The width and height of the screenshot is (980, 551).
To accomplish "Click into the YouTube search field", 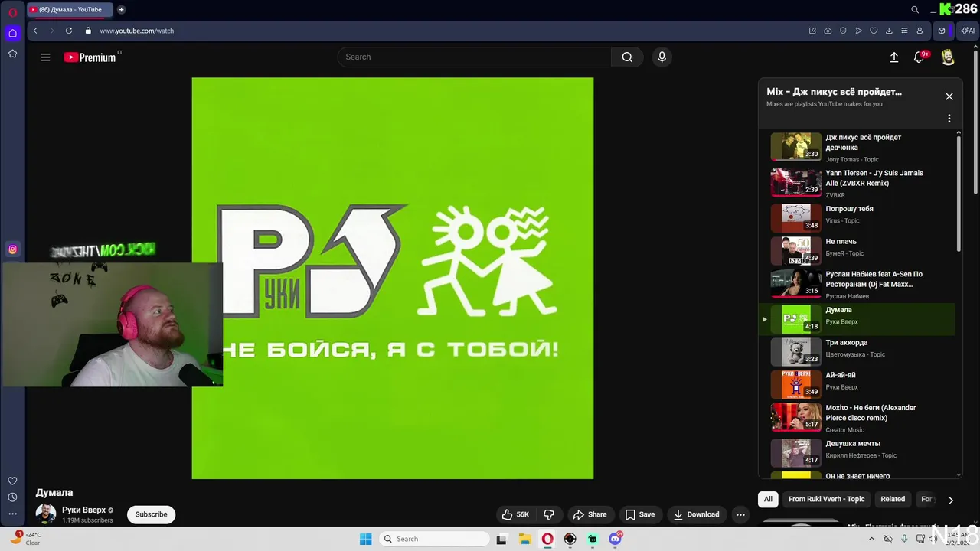I will pyautogui.click(x=475, y=57).
